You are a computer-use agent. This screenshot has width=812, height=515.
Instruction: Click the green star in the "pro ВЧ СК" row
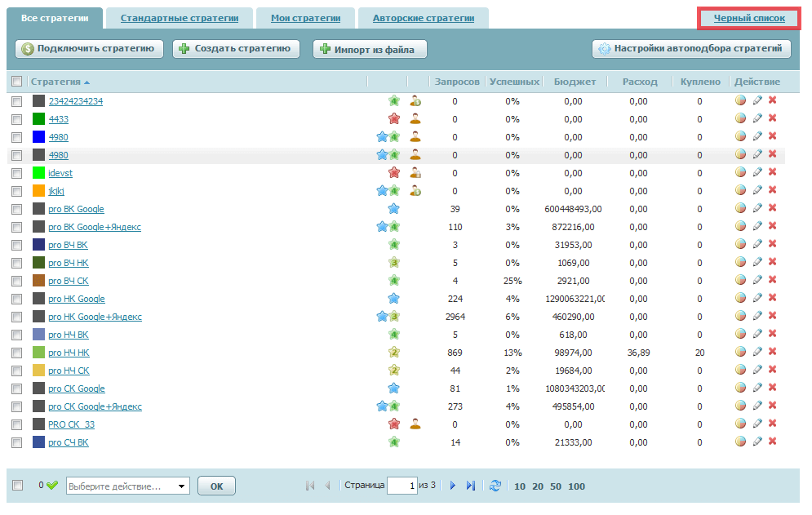(394, 280)
